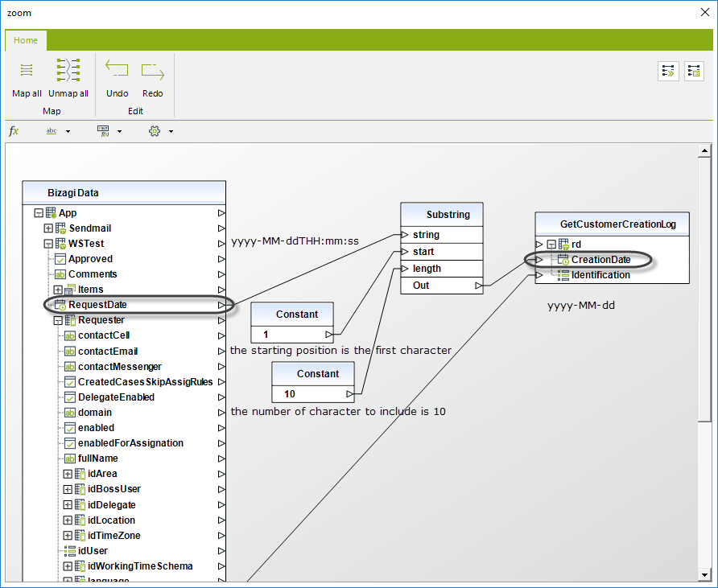Expand the Sendmail tree node
The image size is (718, 588).
point(48,228)
